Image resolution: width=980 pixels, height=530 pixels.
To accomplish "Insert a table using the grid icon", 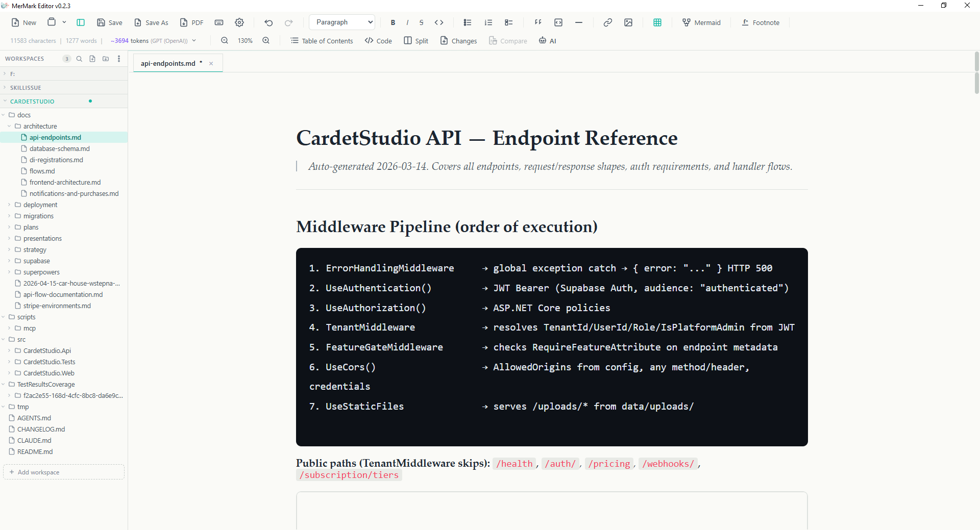I will point(657,22).
